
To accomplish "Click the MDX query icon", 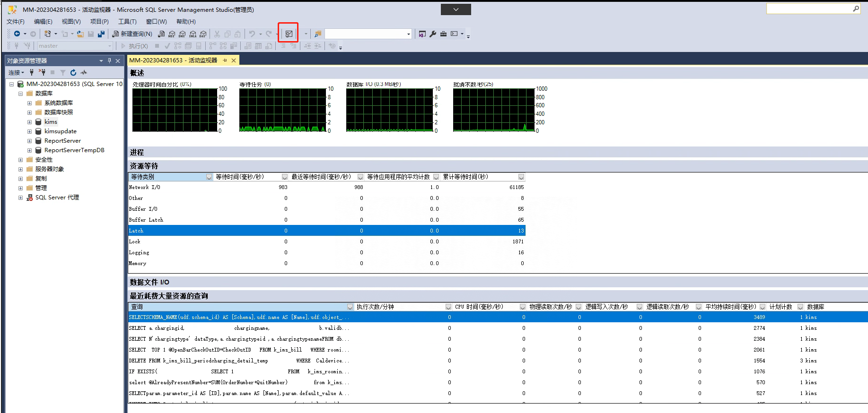I will pos(172,34).
